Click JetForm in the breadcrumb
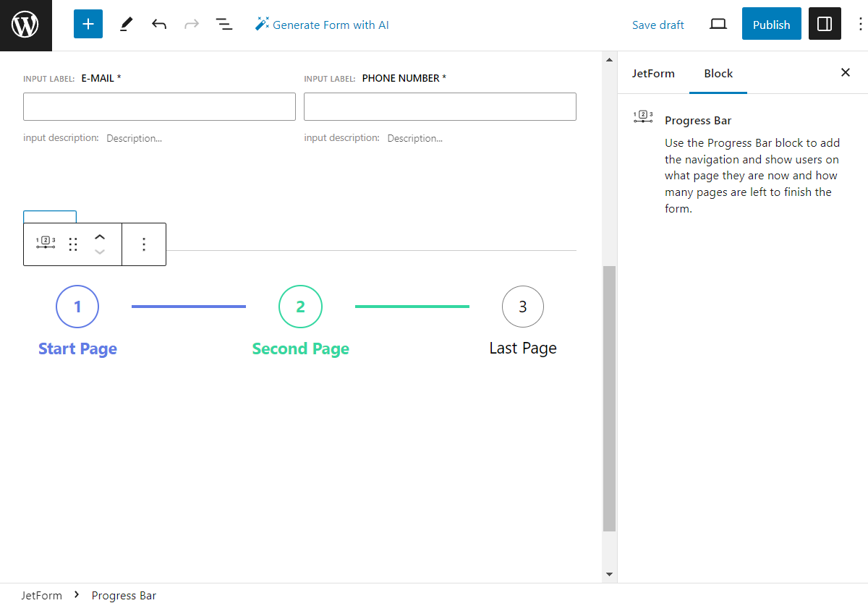 (x=42, y=595)
